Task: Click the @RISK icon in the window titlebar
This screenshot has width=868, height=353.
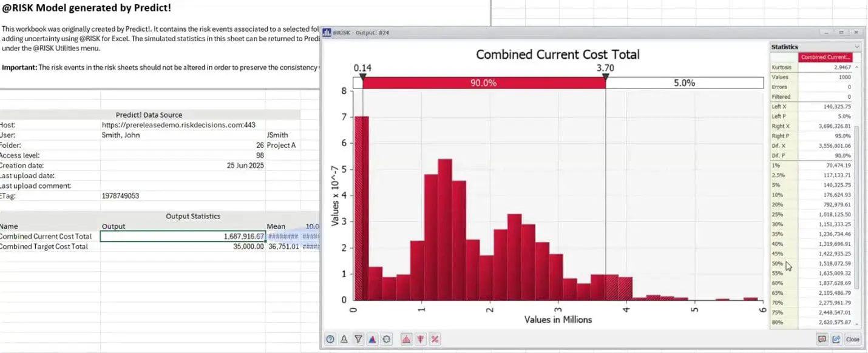Action: tap(327, 32)
